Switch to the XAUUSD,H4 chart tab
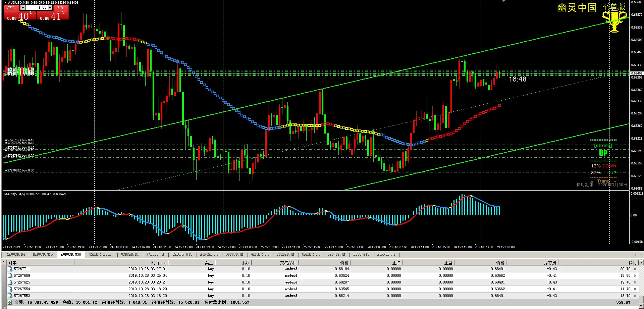644x309 pixels. click(x=16, y=255)
